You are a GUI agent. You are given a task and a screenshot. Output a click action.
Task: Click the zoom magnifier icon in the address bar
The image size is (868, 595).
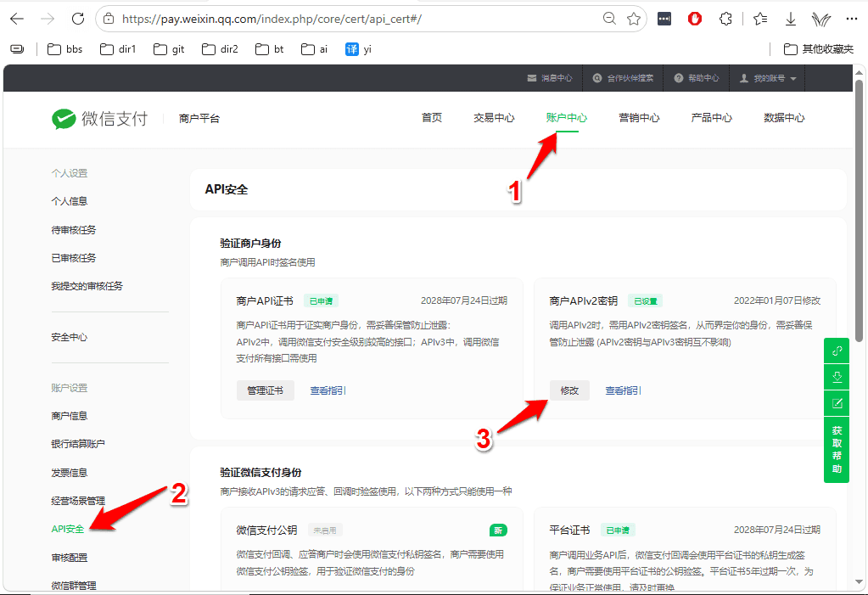(x=609, y=19)
